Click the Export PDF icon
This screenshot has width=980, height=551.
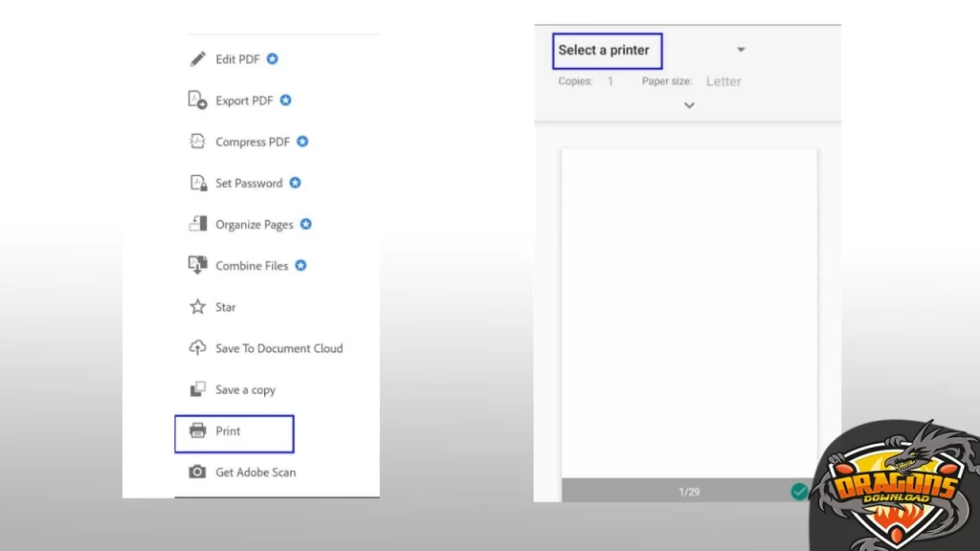[x=198, y=100]
